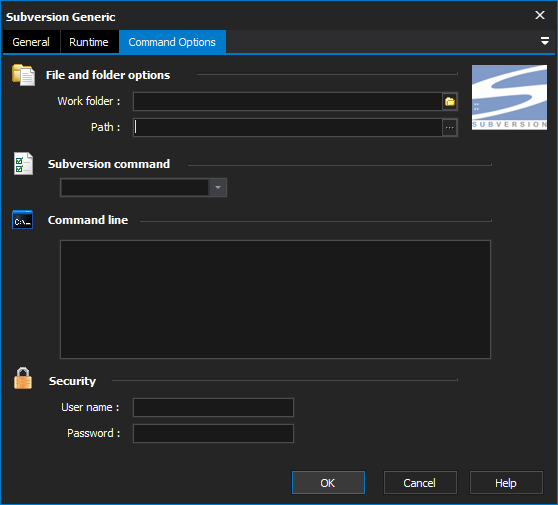
Task: Focus the Password field
Action: coord(213,433)
